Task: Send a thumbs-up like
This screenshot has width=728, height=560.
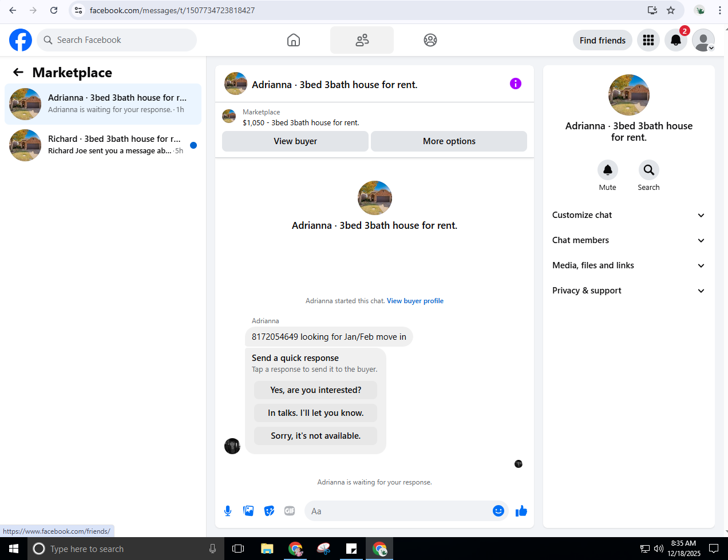Action: tap(521, 511)
